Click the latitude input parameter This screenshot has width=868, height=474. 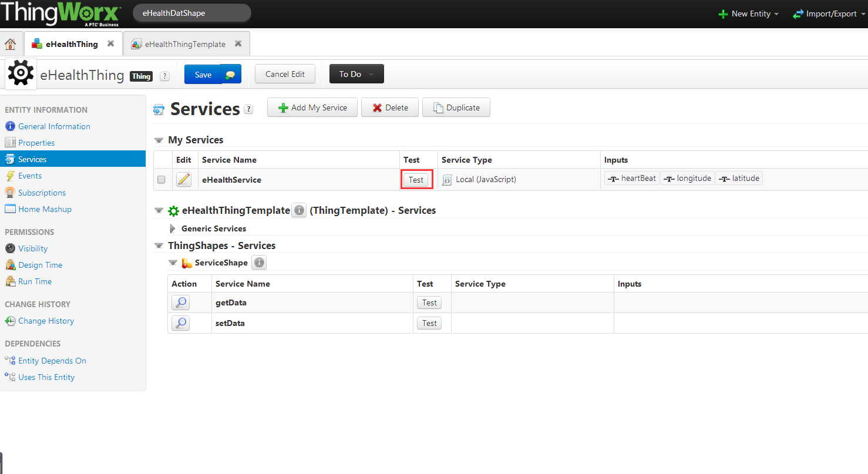(739, 178)
